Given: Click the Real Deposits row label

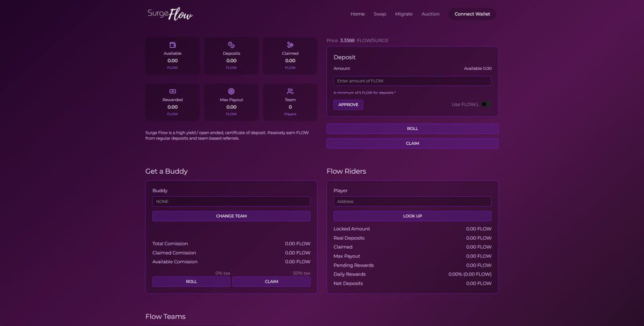Looking at the screenshot, I should [x=349, y=238].
